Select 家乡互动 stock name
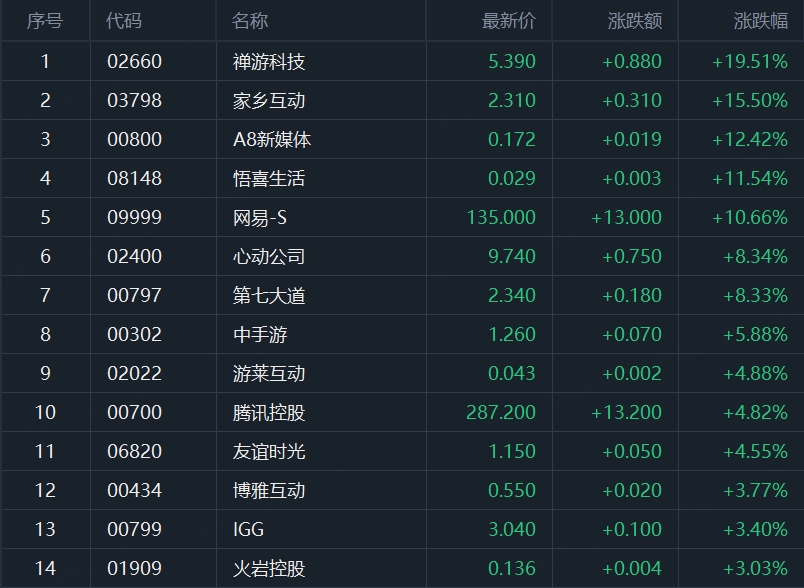 click(x=269, y=101)
